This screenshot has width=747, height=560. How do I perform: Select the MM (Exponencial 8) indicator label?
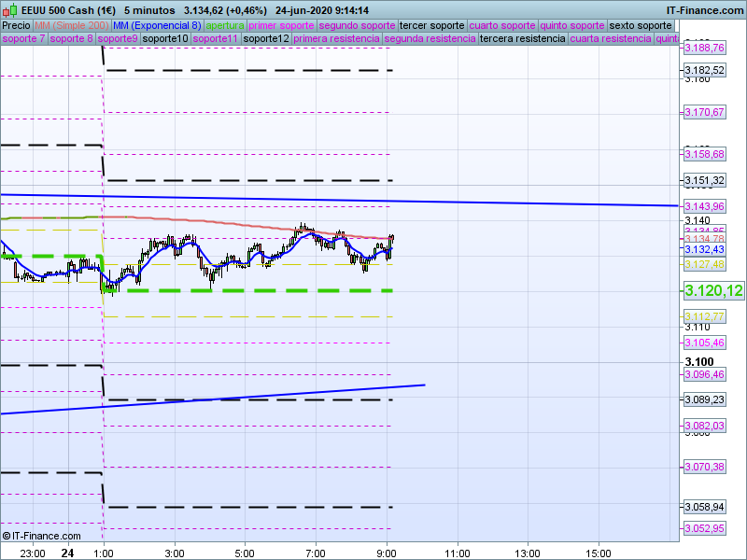click(x=150, y=25)
